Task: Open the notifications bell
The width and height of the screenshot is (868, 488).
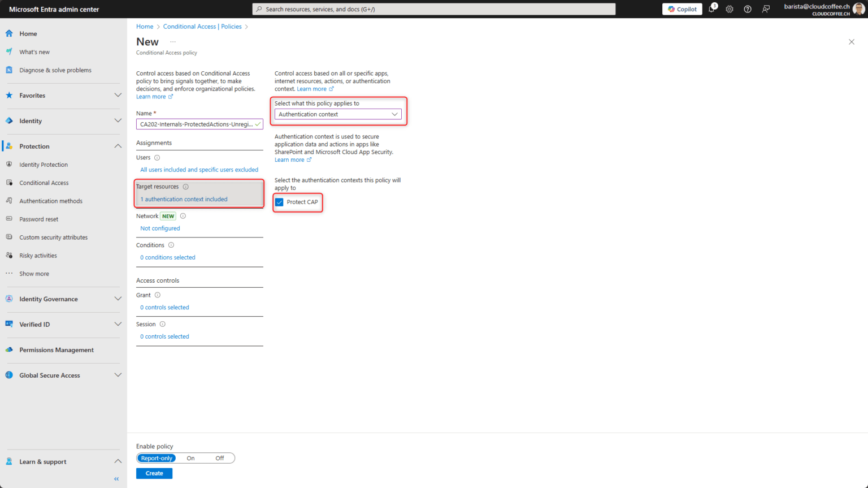Action: tap(711, 8)
